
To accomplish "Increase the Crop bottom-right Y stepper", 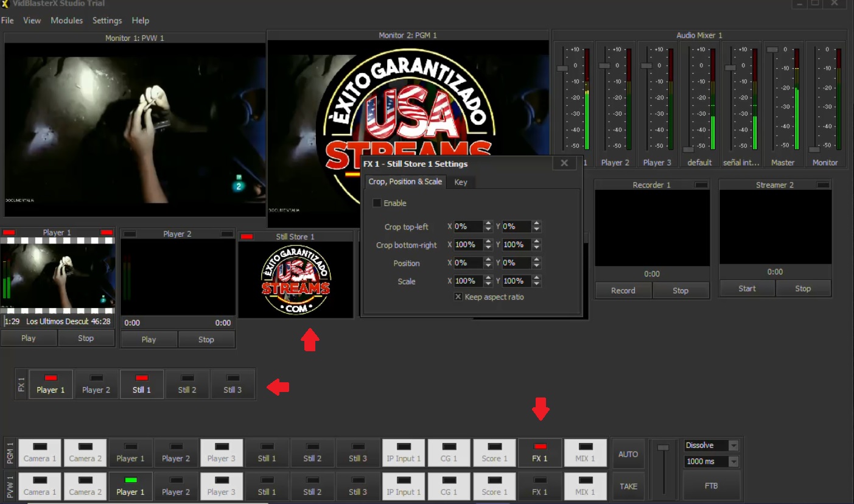I will [x=536, y=242].
